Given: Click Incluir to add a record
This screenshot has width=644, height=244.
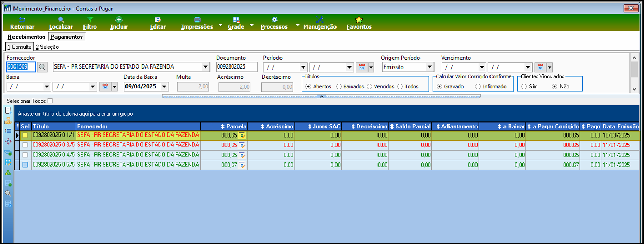Looking at the screenshot, I should (x=119, y=19).
